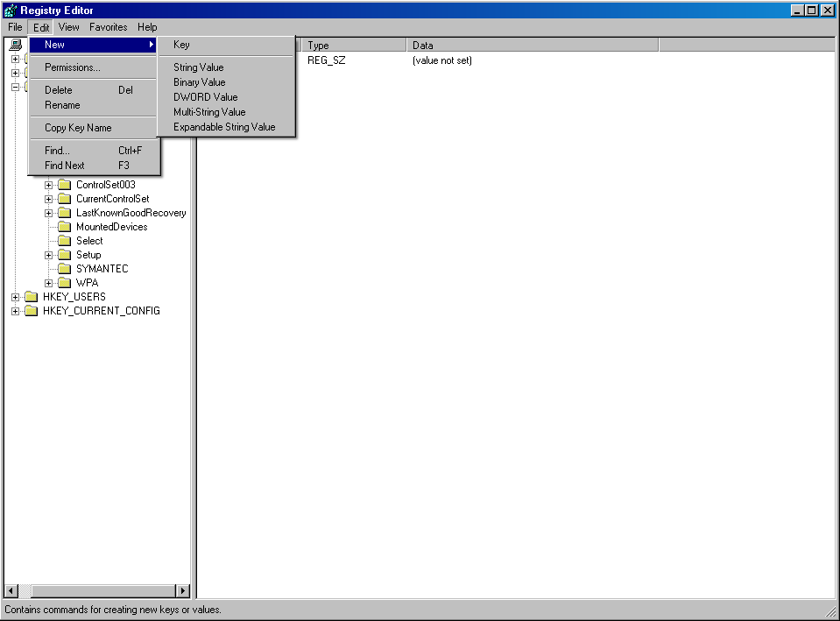Click the tree scrollbar left arrow
Viewport: 840px width, 621px height.
(x=11, y=591)
